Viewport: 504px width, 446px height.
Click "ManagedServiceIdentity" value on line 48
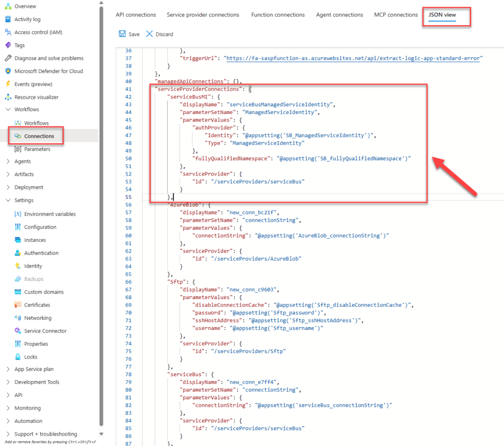(267, 143)
